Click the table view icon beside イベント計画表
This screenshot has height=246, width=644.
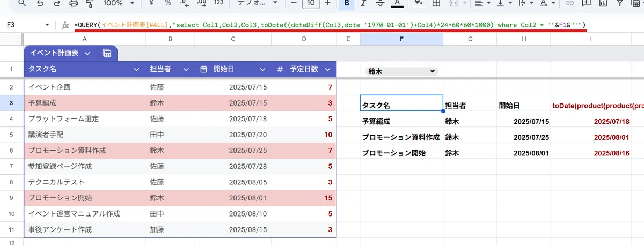tap(106, 53)
